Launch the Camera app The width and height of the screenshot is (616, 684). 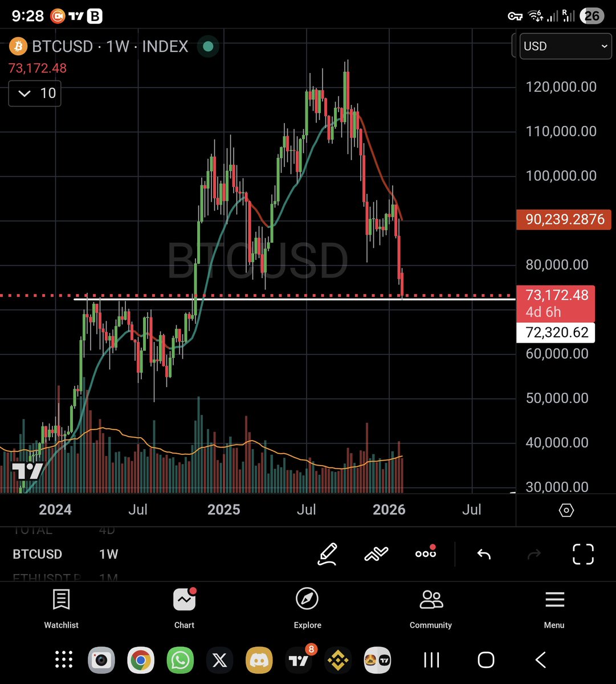[x=101, y=660]
